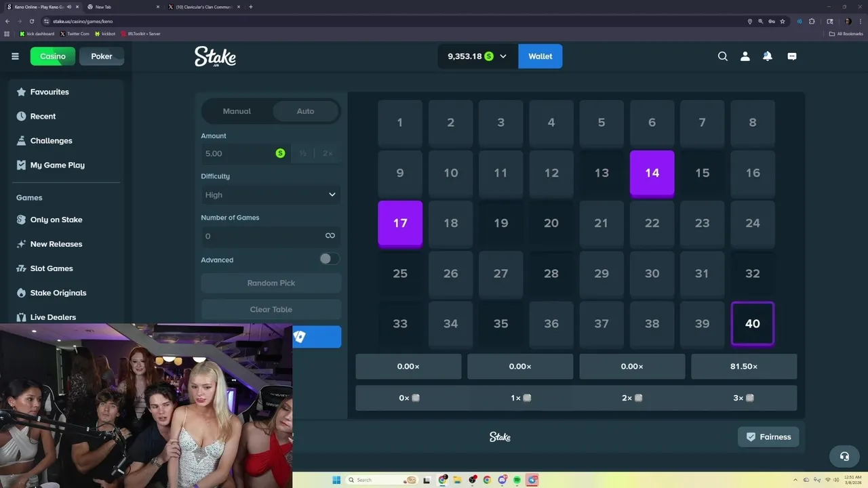
Task: Click the Slot Games icon
Action: pyautogui.click(x=21, y=268)
